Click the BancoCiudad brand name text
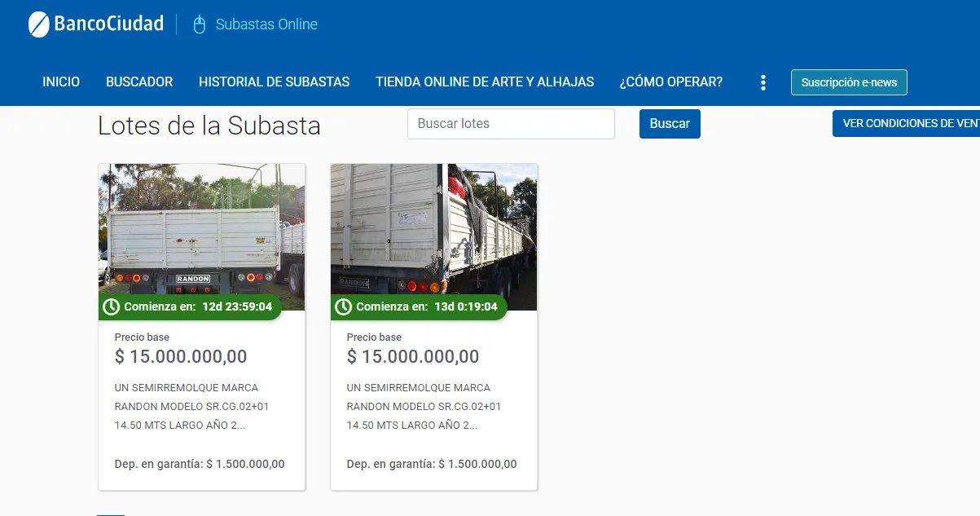980x516 pixels. (109, 24)
